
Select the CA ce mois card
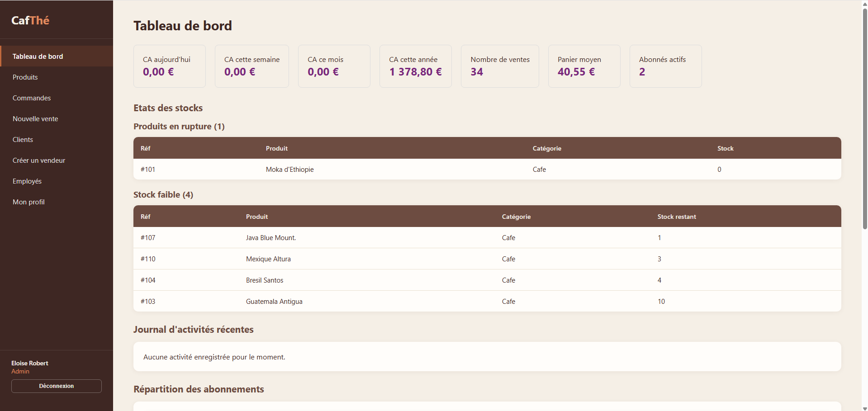coord(334,66)
